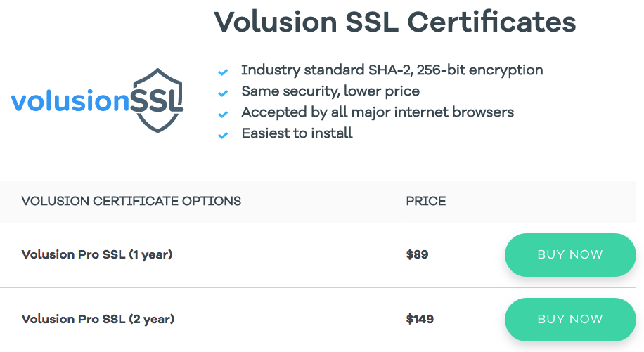
Task: Click the Volusion Certificate Options column header
Action: point(131,202)
